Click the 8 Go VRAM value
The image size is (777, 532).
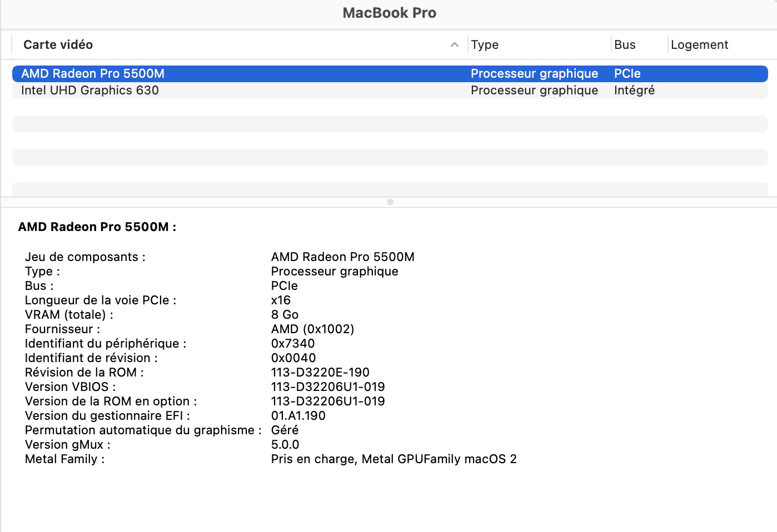(285, 314)
